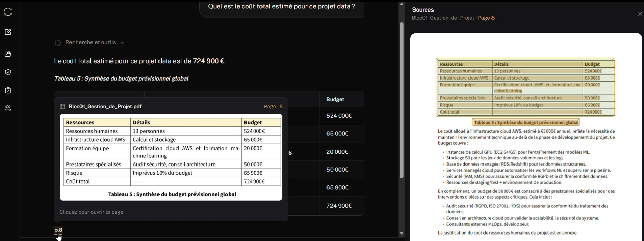Click 'Imprévus 10% du budget' in popup table
The width and height of the screenshot is (644, 241).
(x=162, y=173)
